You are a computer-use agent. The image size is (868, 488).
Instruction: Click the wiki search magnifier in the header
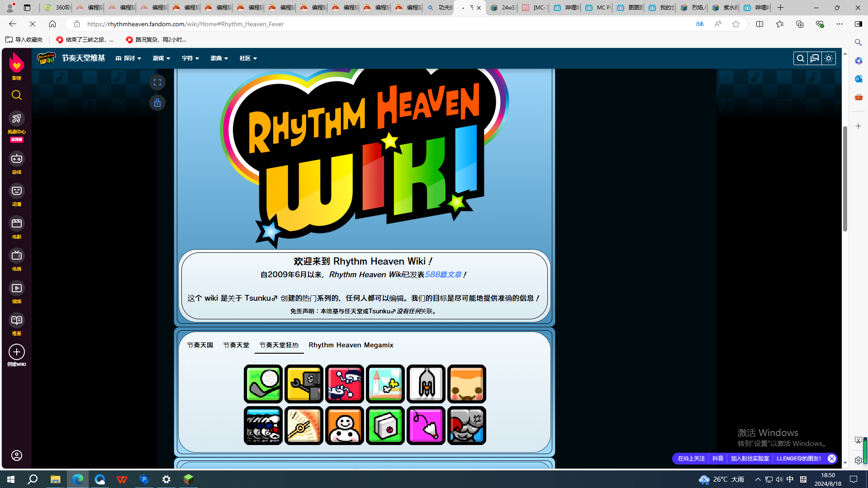(x=801, y=58)
